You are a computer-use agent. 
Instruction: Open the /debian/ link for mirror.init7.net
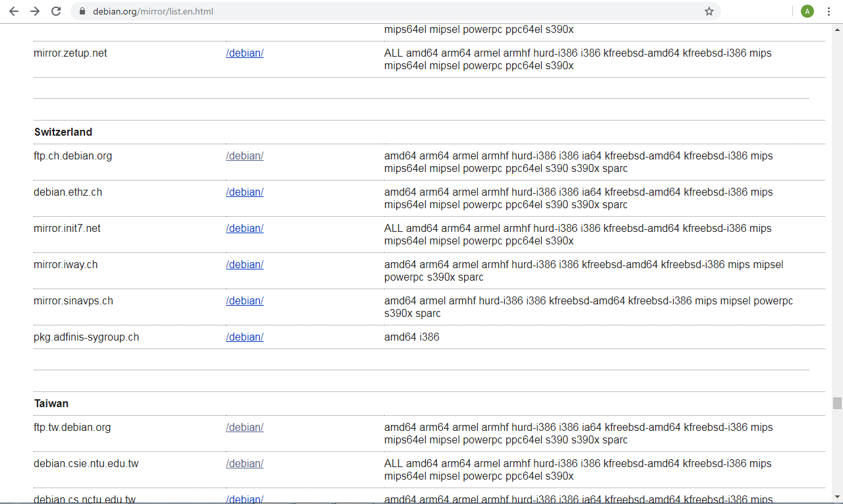(245, 228)
